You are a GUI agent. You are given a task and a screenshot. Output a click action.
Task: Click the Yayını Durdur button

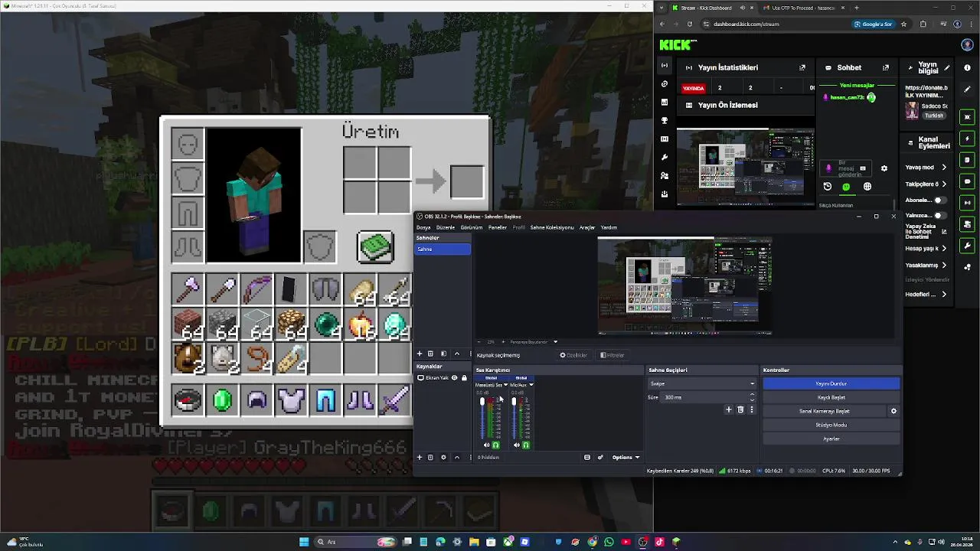pos(831,383)
